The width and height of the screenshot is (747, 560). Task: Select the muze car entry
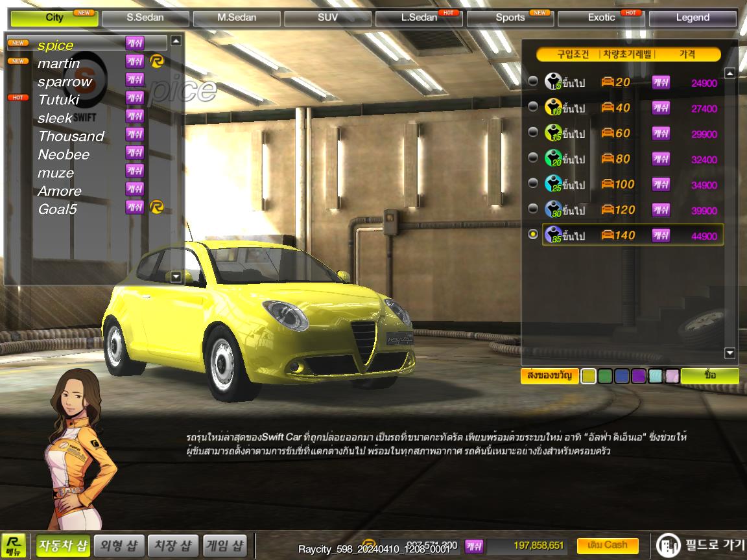[x=56, y=173]
